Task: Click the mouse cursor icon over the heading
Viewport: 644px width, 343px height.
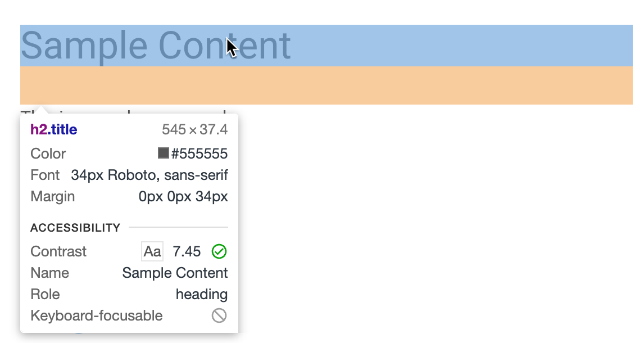Action: coord(230,45)
